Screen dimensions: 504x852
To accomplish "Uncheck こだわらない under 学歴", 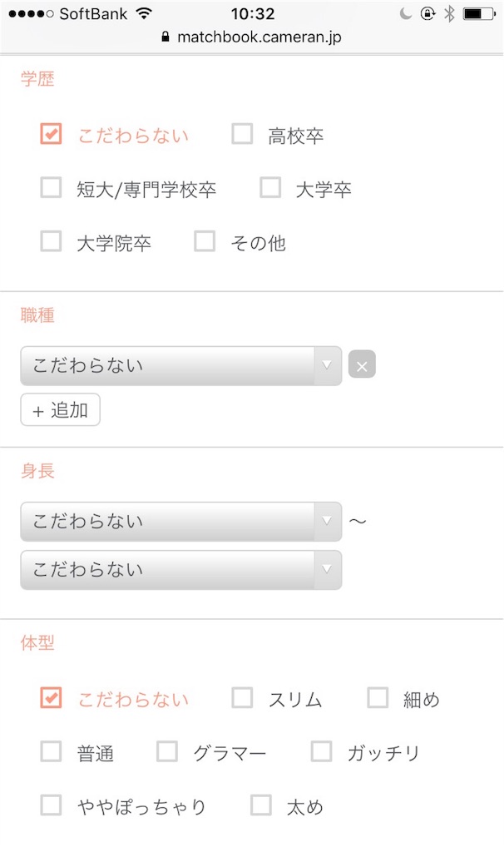I will coord(51,134).
